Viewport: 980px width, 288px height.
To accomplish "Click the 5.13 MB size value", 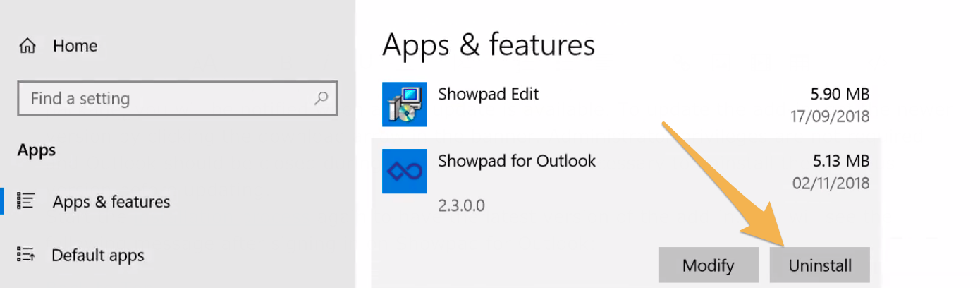I will click(840, 161).
